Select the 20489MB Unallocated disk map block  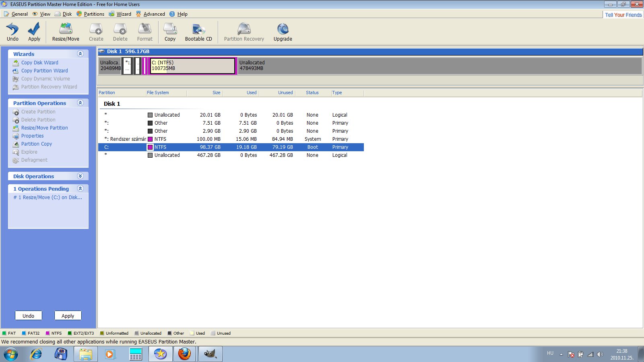110,66
